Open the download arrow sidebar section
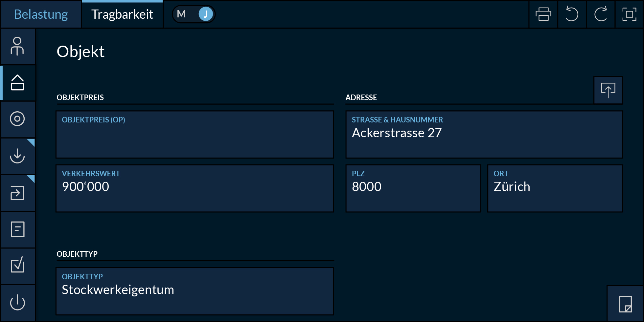 point(17,156)
